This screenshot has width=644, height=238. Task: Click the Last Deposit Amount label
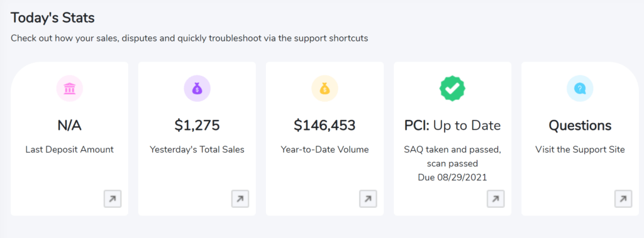(69, 150)
